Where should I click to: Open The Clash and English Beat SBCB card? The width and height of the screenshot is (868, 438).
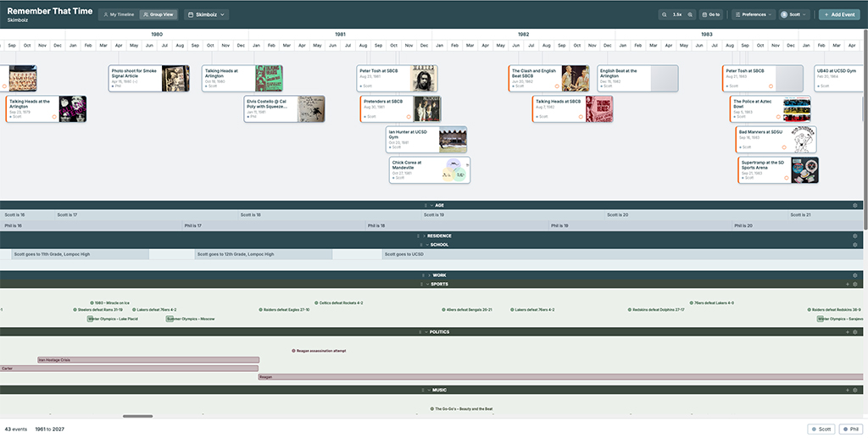click(549, 79)
